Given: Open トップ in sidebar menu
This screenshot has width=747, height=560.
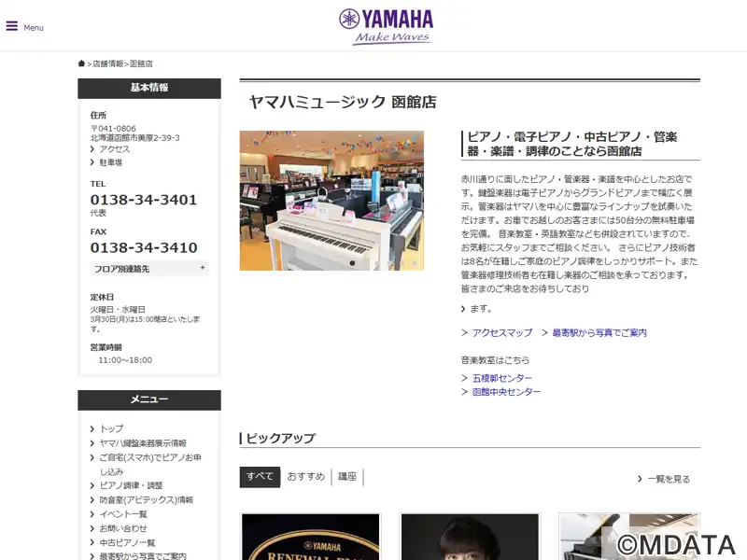Looking at the screenshot, I should point(111,428).
